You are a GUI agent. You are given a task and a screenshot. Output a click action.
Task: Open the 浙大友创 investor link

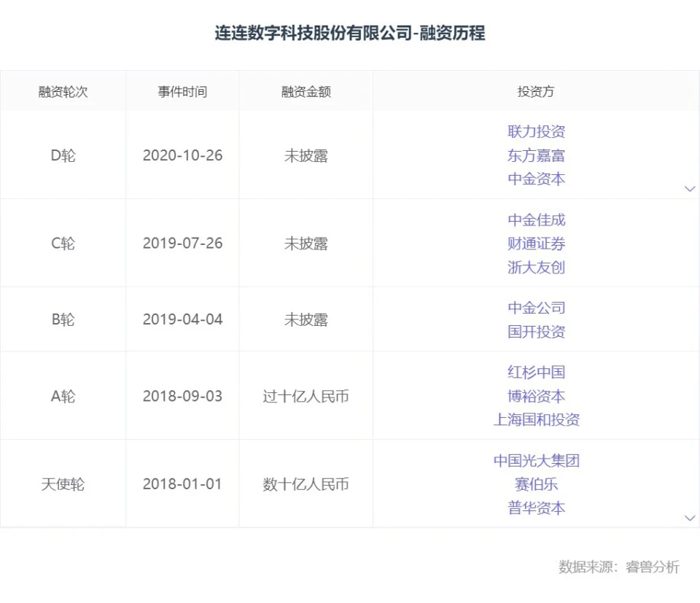tap(536, 267)
